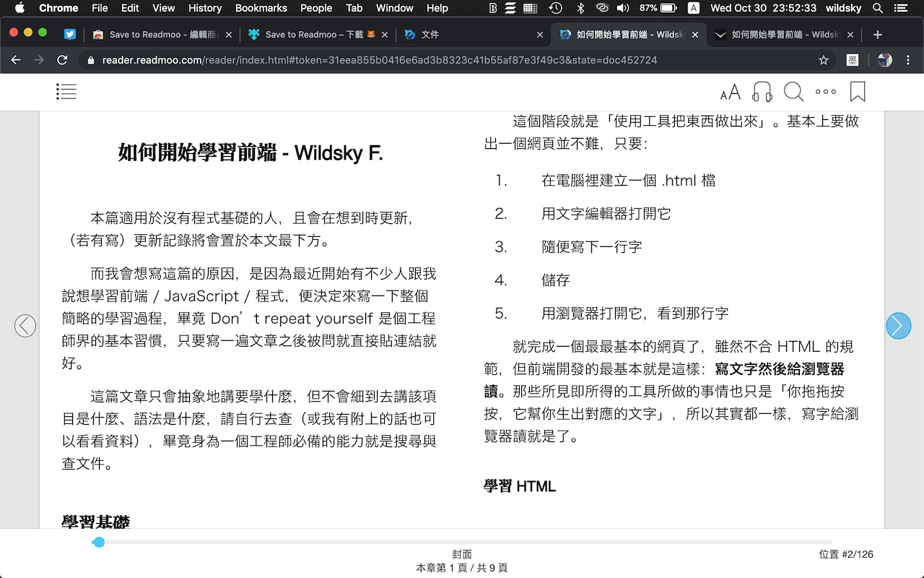This screenshot has height=578, width=924.
Task: Click the Chrome forward arrow
Action: pos(39,60)
